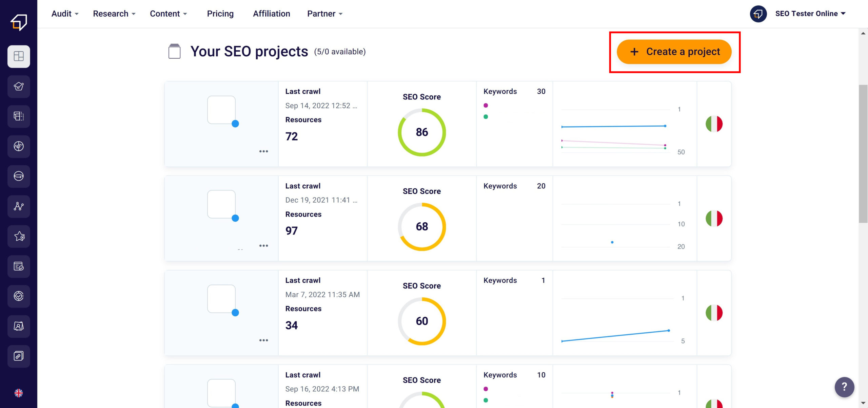Open the Research menu
This screenshot has width=868, height=408.
click(114, 14)
